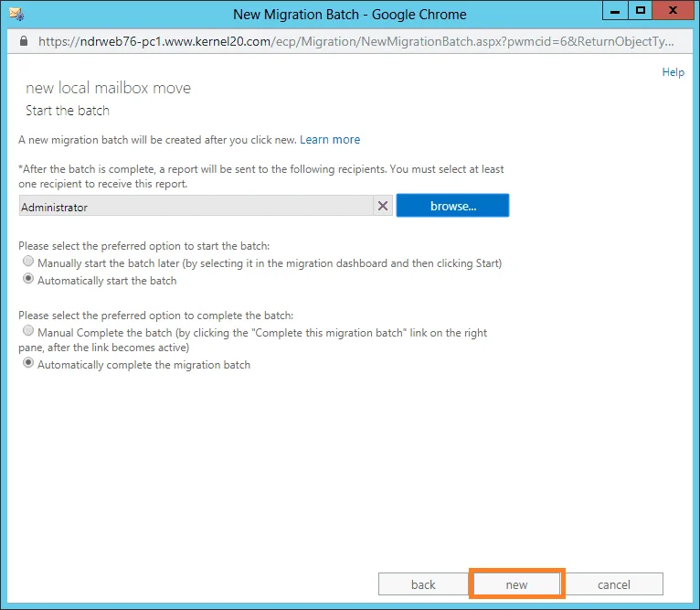This screenshot has height=610, width=700.
Task: Minimize the New Migration Batch window
Action: tap(614, 11)
